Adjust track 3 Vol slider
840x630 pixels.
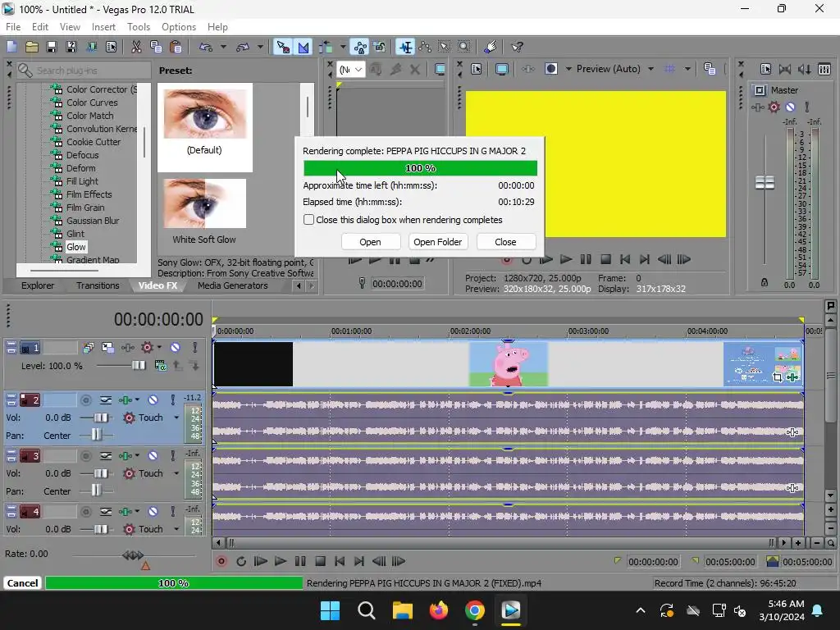[x=101, y=473]
